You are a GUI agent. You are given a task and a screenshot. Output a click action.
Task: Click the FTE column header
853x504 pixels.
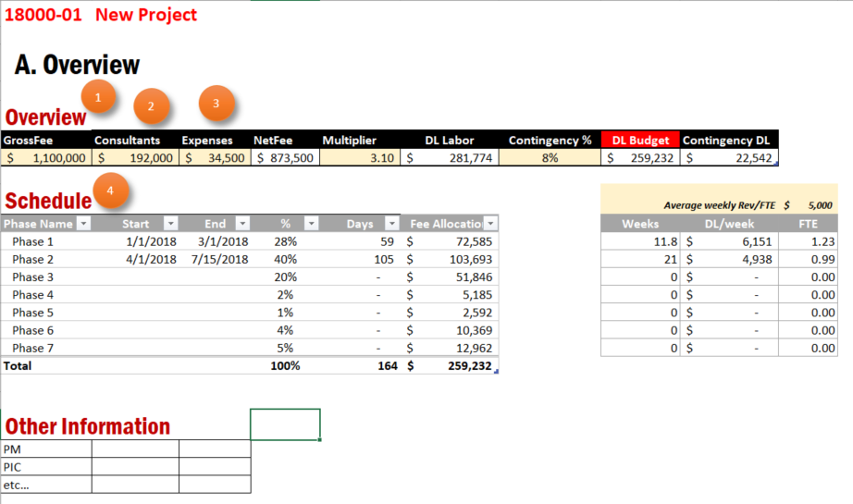pyautogui.click(x=808, y=224)
